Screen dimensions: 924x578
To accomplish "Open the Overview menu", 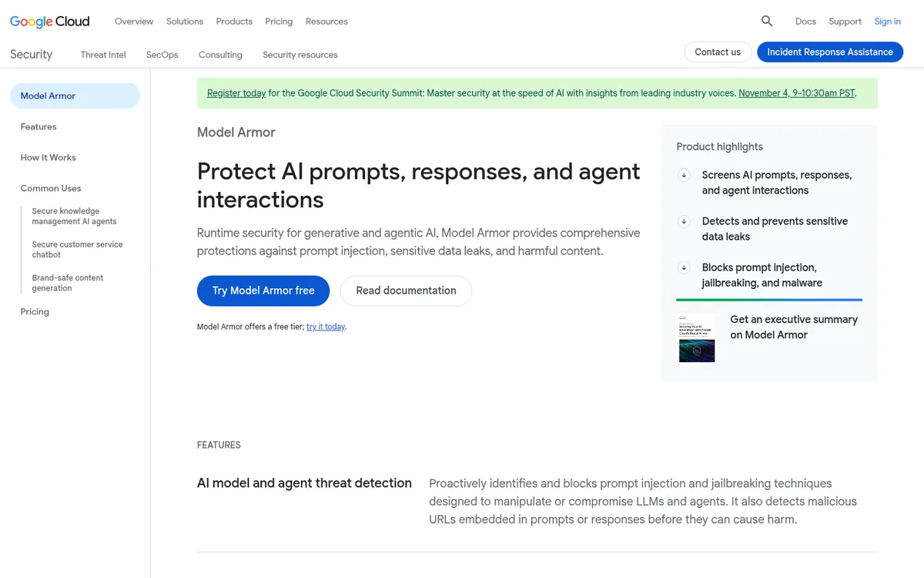I will [x=134, y=22].
